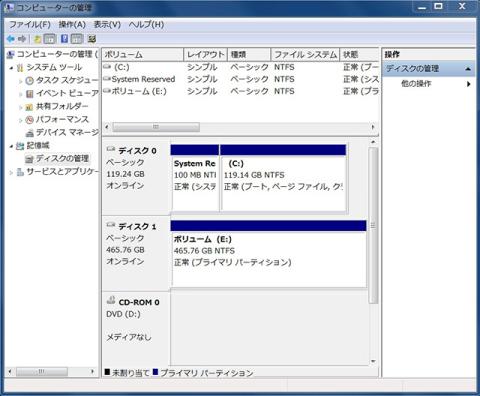Click the drive icon beside System Reserved row
This screenshot has height=396, width=480.
pos(107,79)
